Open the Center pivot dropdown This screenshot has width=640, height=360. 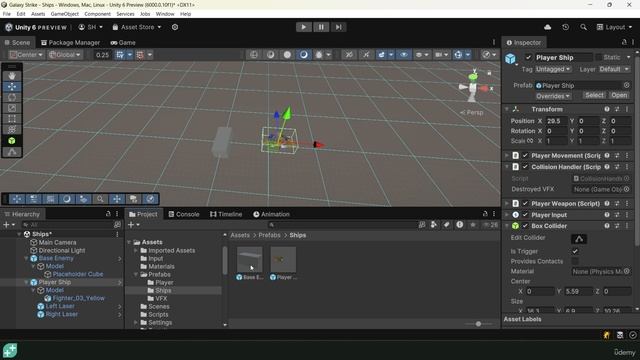[26, 55]
